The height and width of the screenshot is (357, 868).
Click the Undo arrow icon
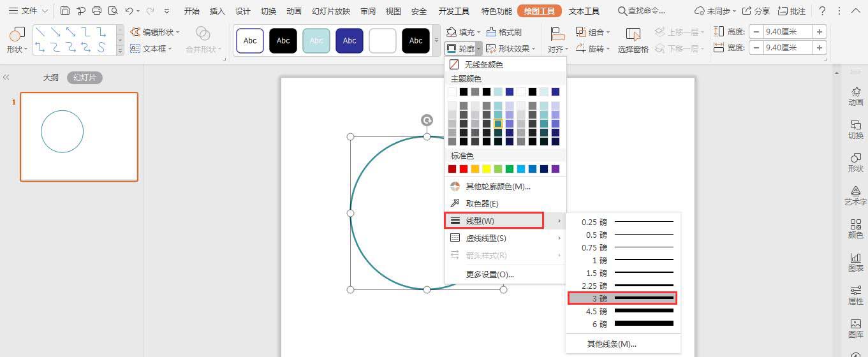(x=129, y=11)
